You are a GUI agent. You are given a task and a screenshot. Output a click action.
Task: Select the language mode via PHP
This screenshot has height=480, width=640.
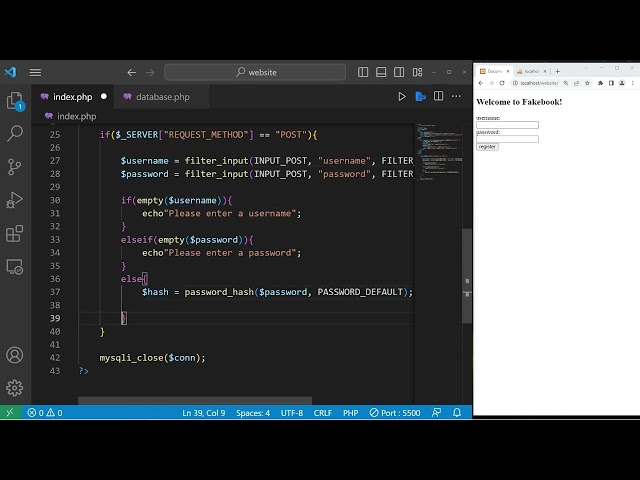(x=351, y=413)
